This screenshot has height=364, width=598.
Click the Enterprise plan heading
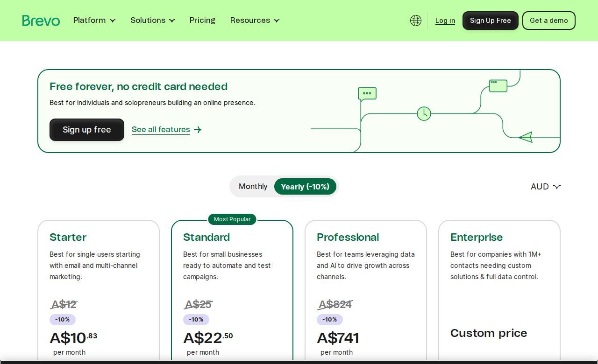coord(477,238)
